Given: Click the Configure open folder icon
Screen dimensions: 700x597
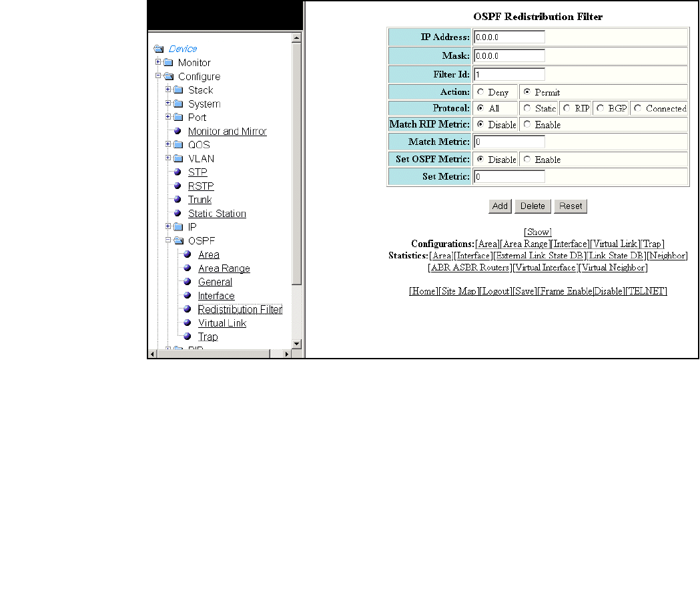Looking at the screenshot, I should pyautogui.click(x=168, y=76).
